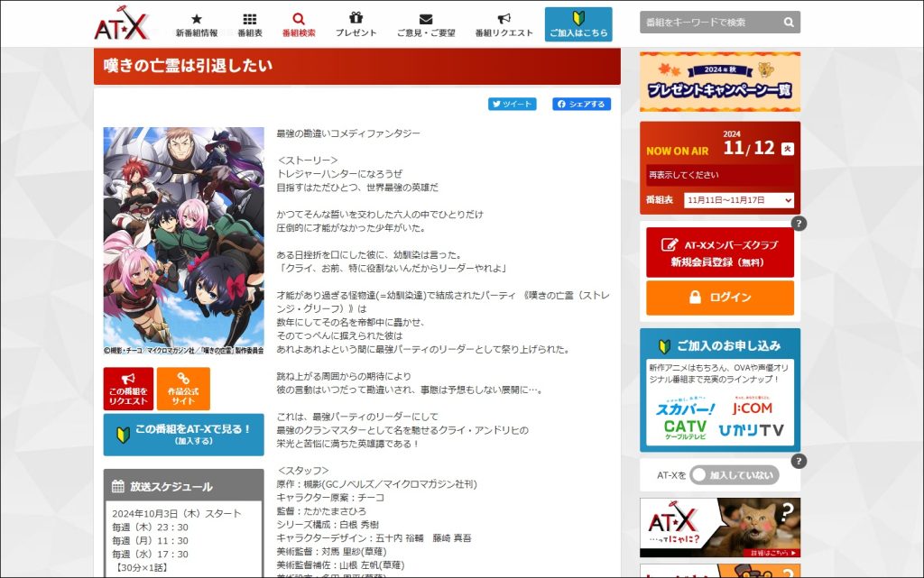Click the Facebook シェアする button

click(x=581, y=104)
